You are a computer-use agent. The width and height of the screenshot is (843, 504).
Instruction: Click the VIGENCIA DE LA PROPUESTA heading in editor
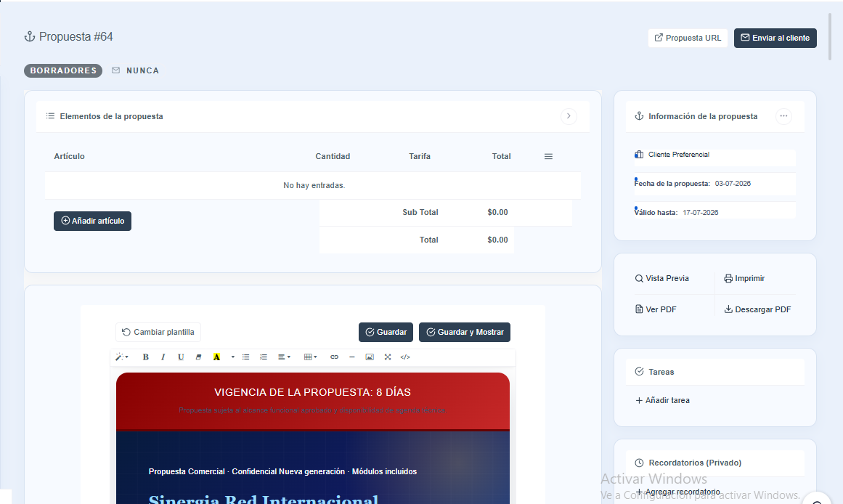[x=312, y=392]
